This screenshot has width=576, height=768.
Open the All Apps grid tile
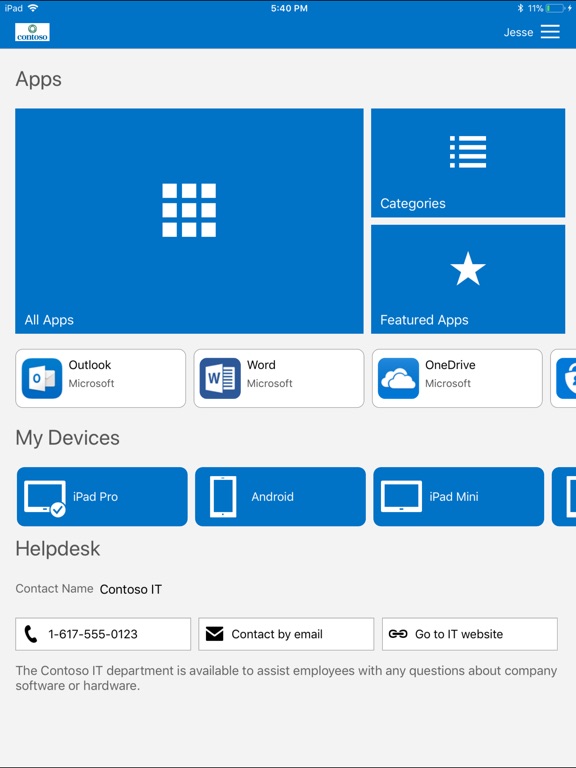coord(189,221)
